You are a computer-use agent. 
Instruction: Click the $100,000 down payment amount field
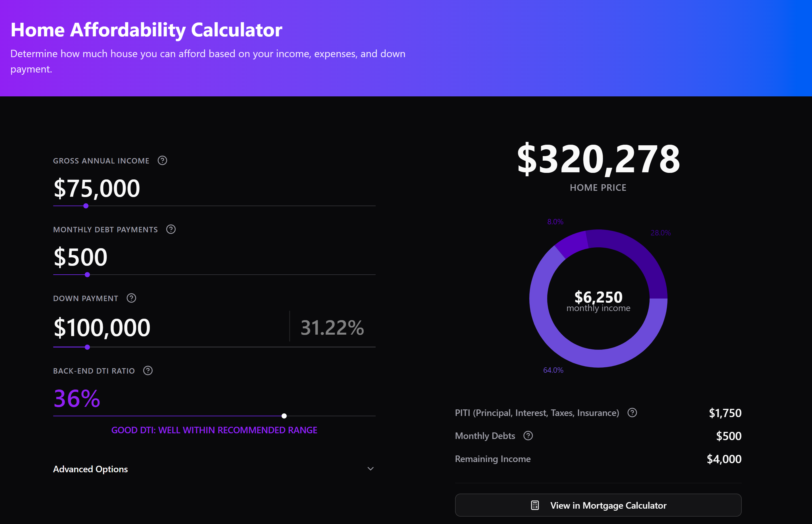[x=102, y=328]
